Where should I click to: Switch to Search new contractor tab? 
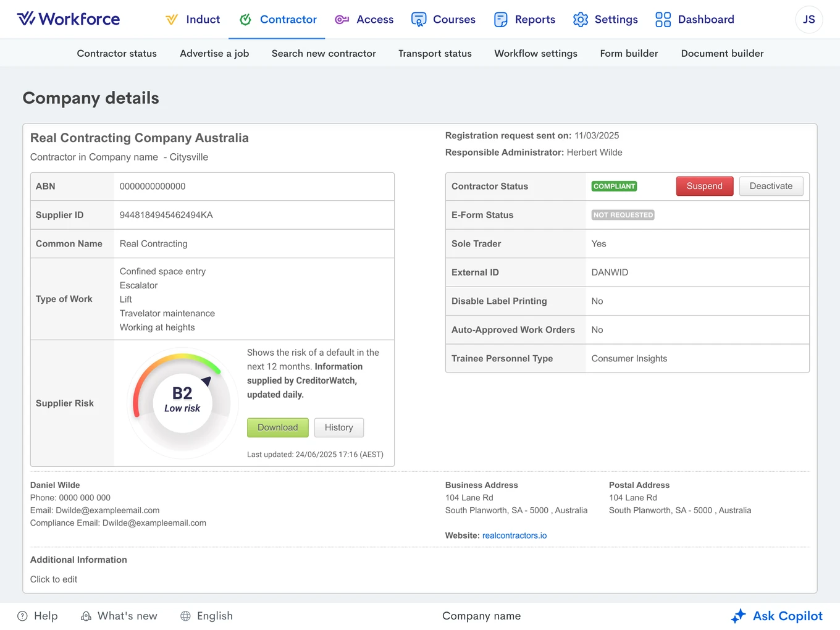[324, 53]
